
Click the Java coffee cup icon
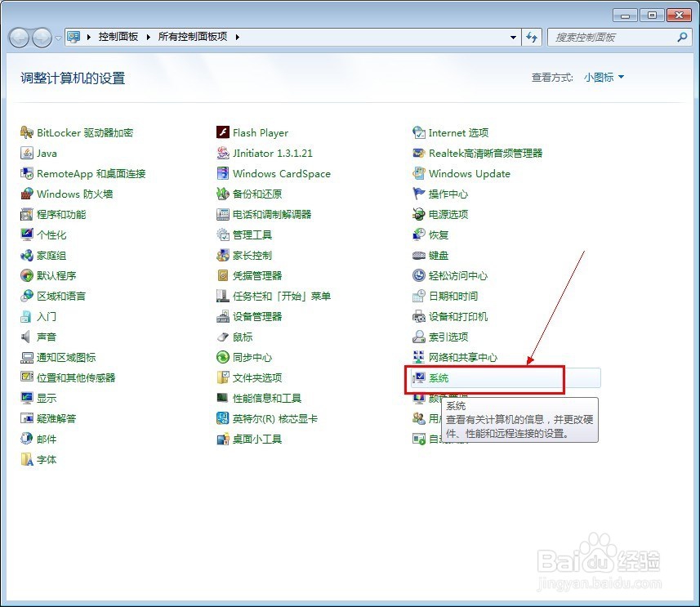[x=27, y=154]
